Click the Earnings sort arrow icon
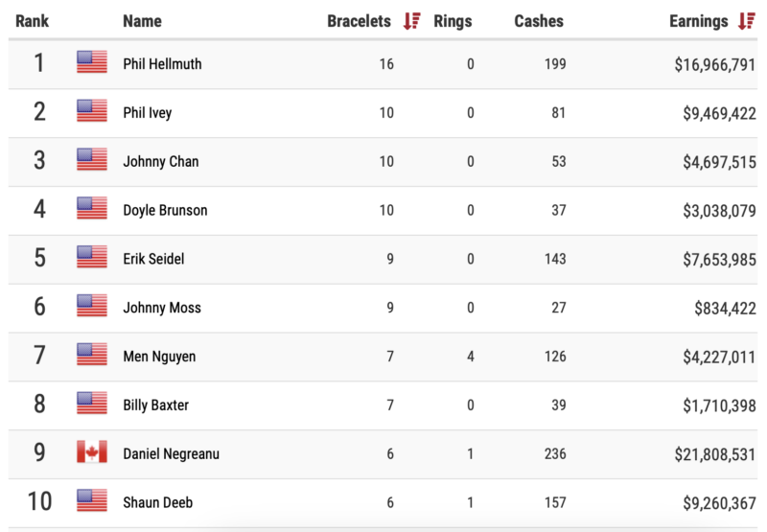 point(747,21)
